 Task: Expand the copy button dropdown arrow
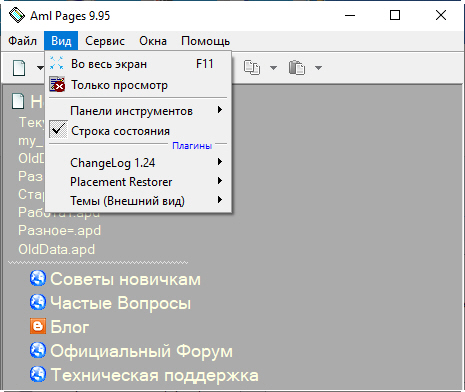pyautogui.click(x=273, y=68)
